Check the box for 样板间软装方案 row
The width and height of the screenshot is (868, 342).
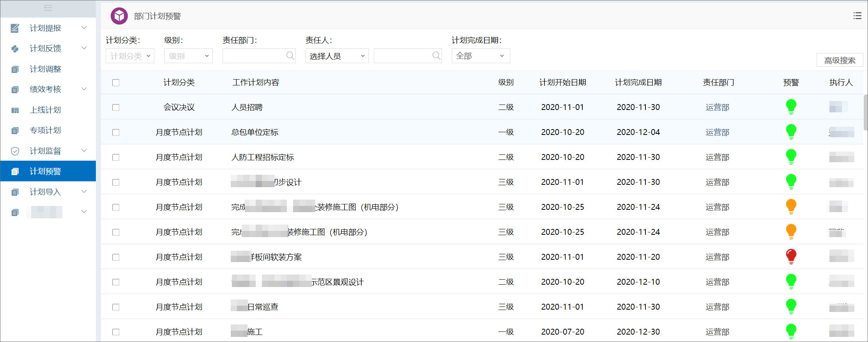point(116,257)
